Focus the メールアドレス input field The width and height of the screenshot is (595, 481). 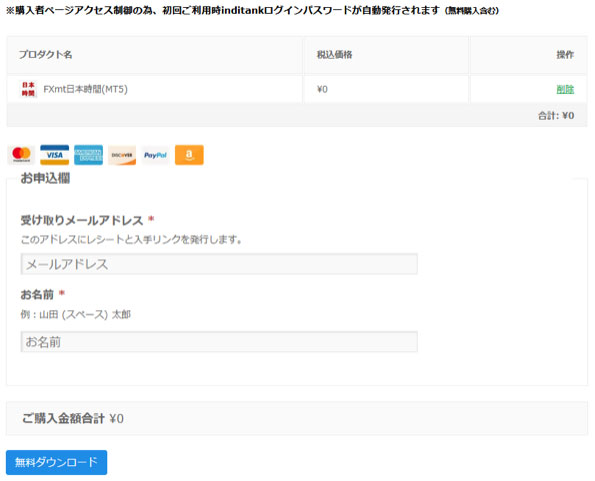click(219, 264)
